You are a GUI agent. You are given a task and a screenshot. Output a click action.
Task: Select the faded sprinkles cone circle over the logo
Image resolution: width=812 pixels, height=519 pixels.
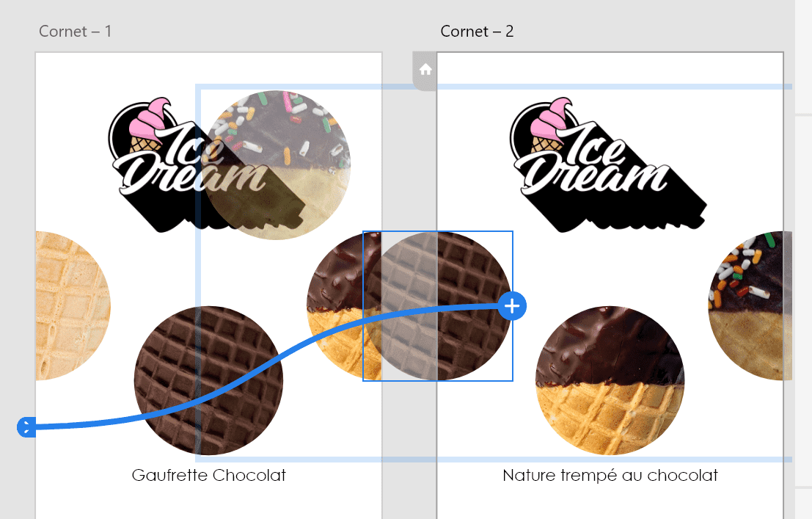[x=277, y=165]
